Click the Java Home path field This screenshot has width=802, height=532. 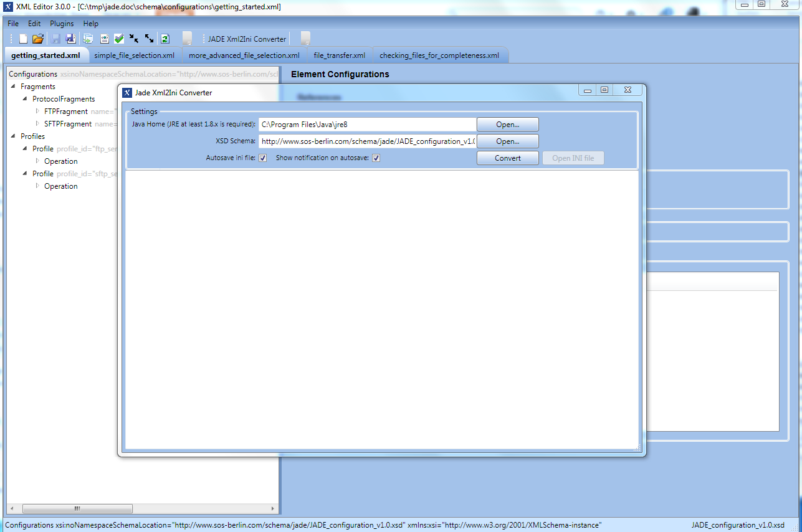(368, 125)
